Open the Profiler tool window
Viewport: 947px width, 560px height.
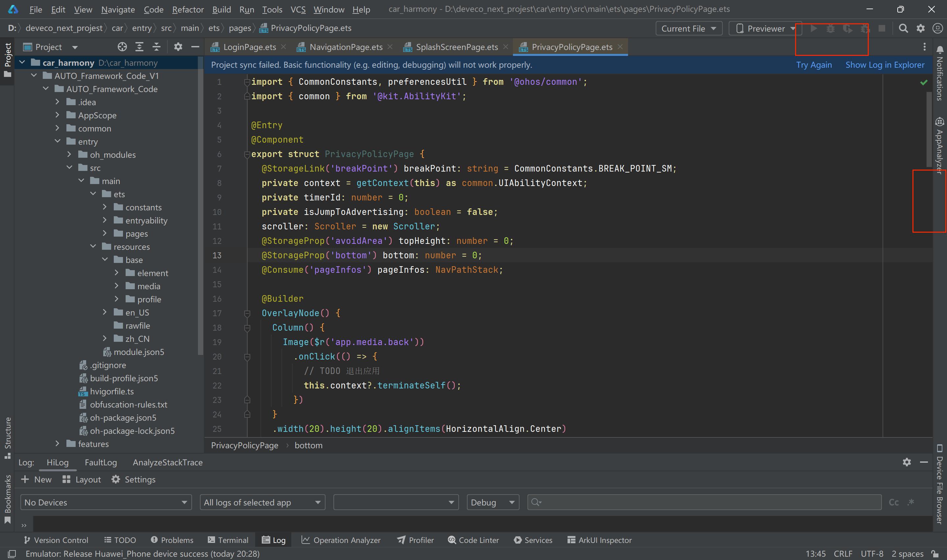(x=415, y=540)
